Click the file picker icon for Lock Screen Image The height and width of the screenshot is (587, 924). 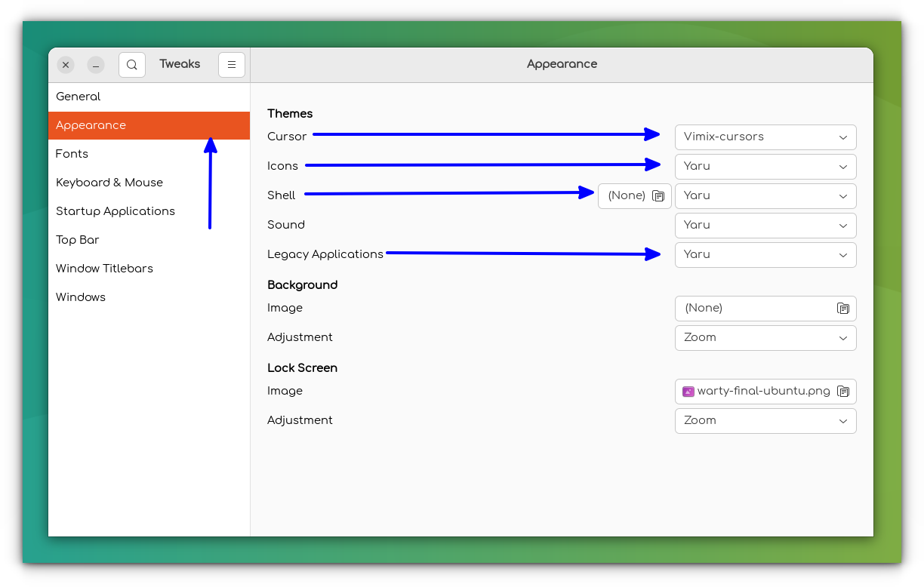coord(842,392)
